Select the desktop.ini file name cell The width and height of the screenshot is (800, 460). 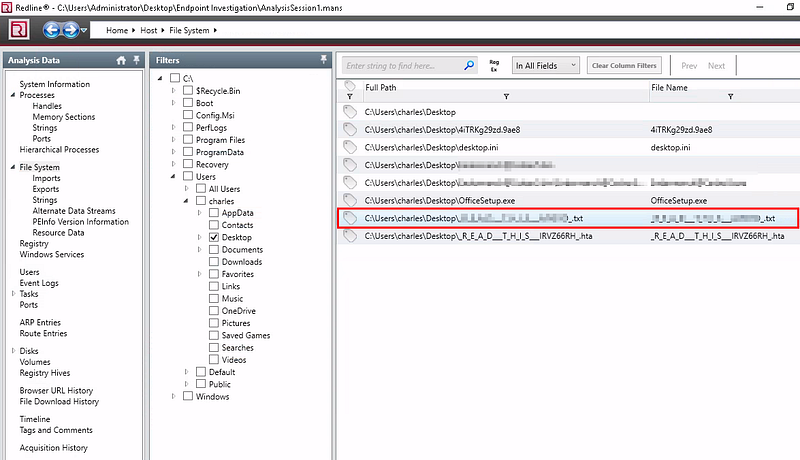pyautogui.click(x=670, y=147)
